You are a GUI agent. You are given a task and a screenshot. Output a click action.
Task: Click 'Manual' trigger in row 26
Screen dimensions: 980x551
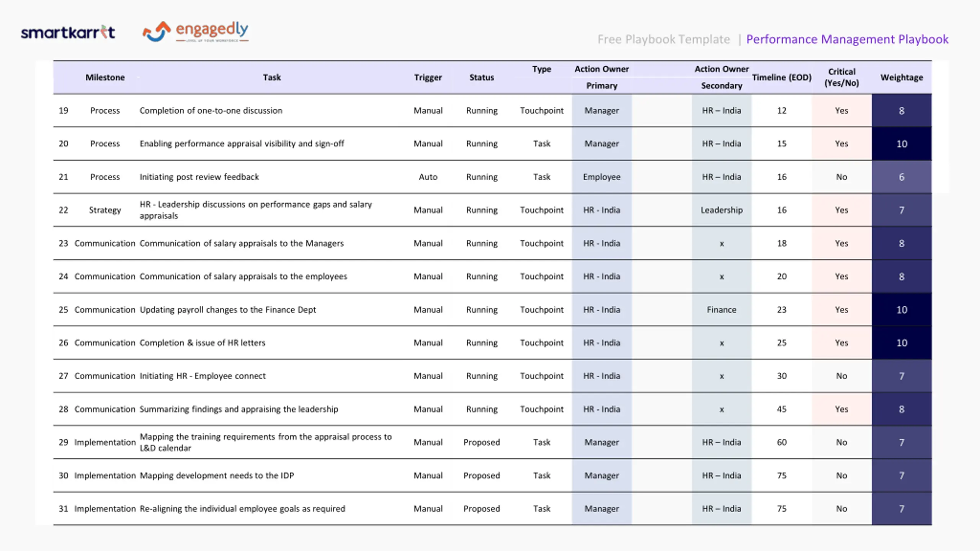click(428, 343)
